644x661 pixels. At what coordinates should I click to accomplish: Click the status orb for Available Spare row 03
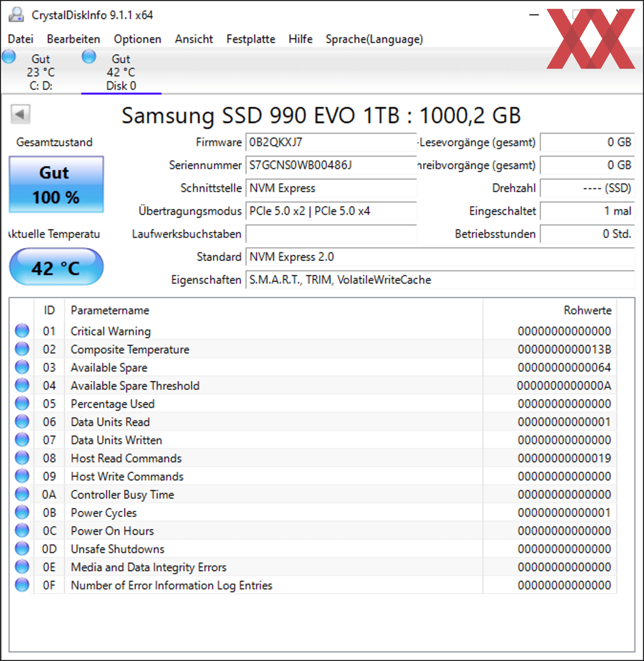pos(22,367)
